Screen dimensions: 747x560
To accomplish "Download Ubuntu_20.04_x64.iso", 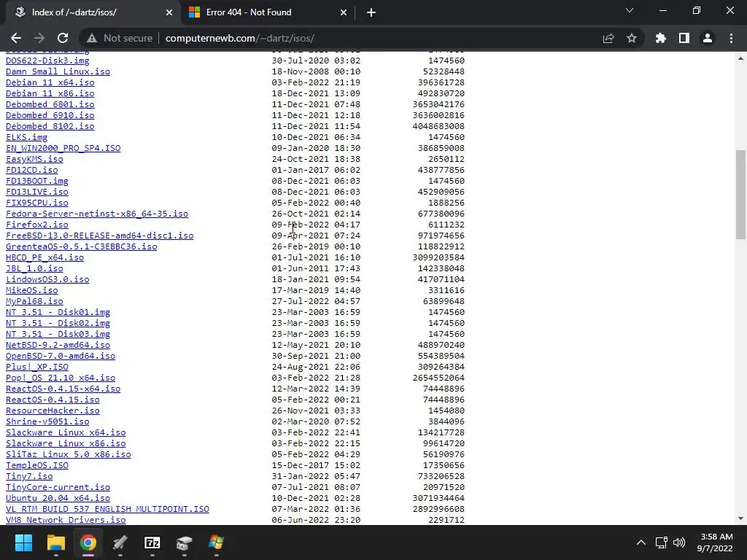I will tap(58, 499).
